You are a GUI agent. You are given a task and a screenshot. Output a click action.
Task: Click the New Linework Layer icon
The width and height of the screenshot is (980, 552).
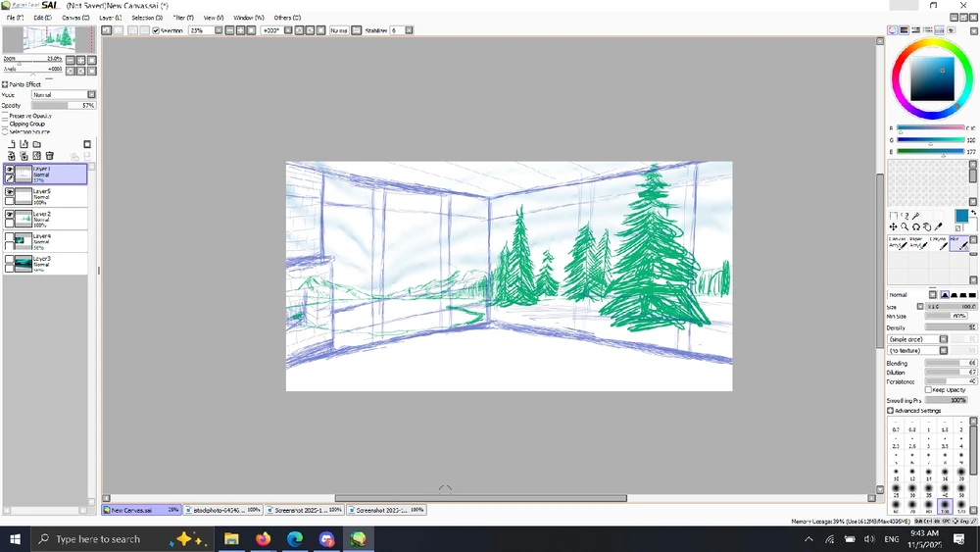24,144
